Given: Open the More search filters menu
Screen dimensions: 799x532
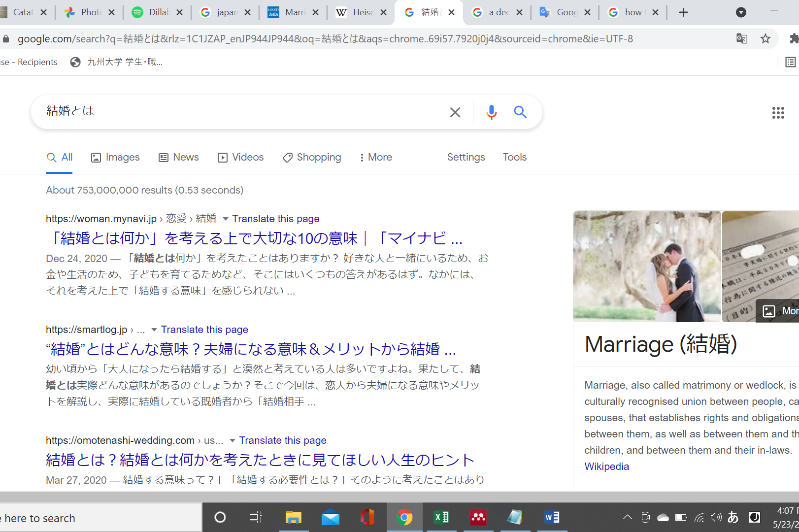Looking at the screenshot, I should [375, 157].
